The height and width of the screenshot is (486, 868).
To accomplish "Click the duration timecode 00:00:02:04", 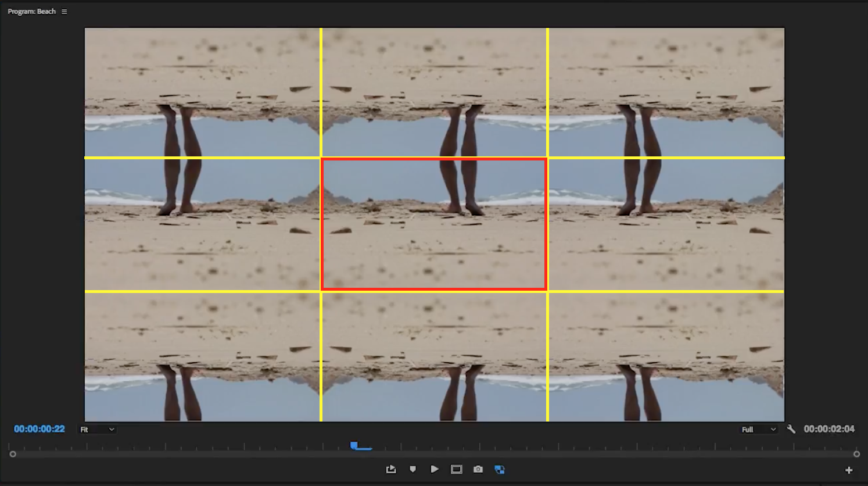I will [829, 429].
